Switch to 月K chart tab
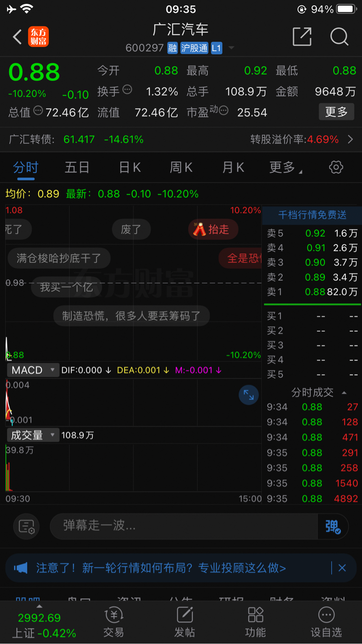 [x=233, y=167]
